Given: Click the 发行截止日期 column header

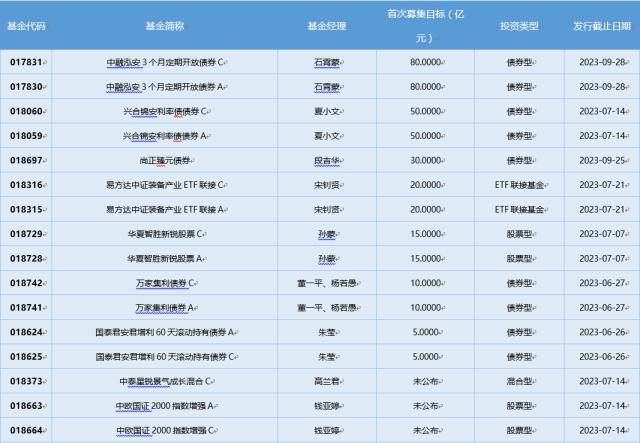Looking at the screenshot, I should pos(602,26).
